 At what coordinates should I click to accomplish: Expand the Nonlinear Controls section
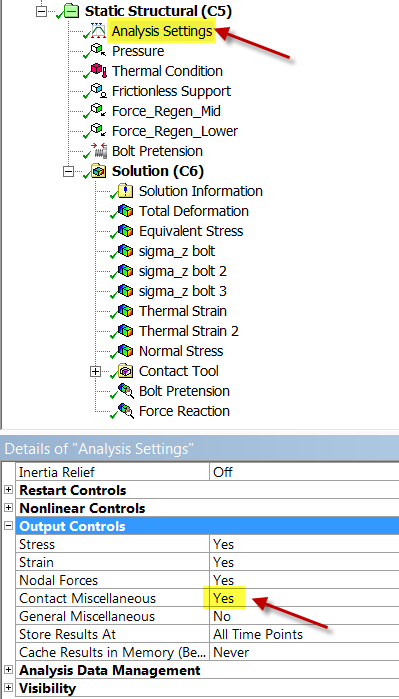point(8,508)
